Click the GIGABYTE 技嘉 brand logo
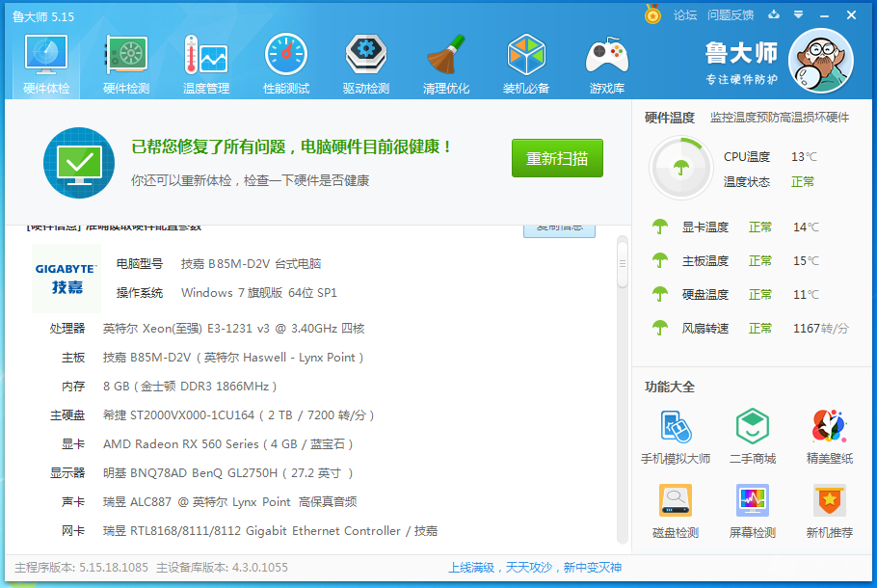Image resolution: width=877 pixels, height=588 pixels. point(66,278)
